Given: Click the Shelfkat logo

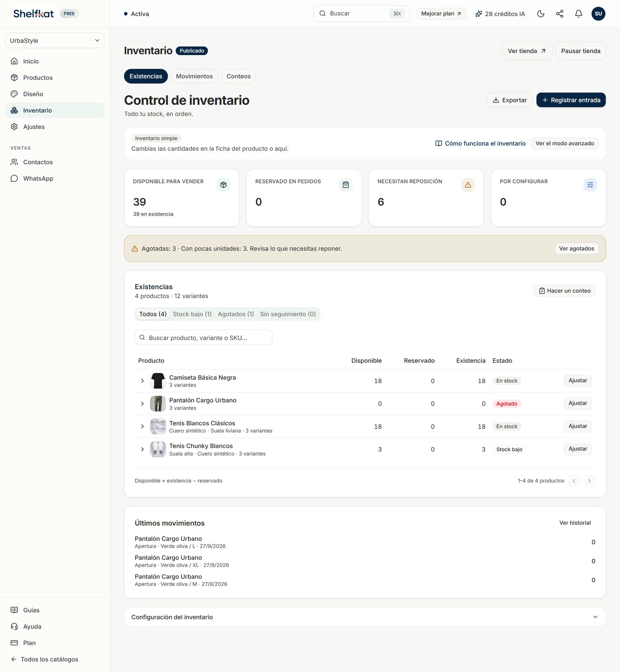Looking at the screenshot, I should (34, 14).
